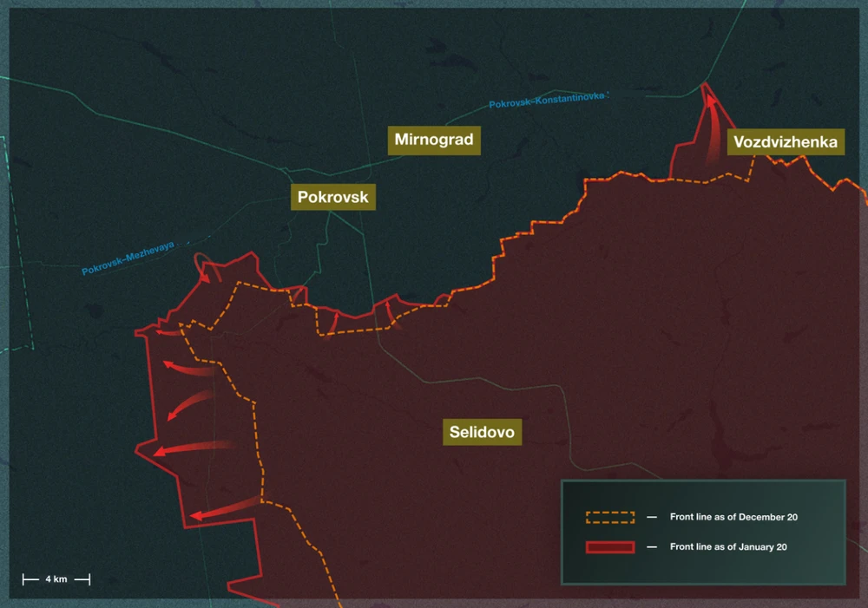
Task: Click the red front line color swatch in legend
Action: pyautogui.click(x=609, y=546)
